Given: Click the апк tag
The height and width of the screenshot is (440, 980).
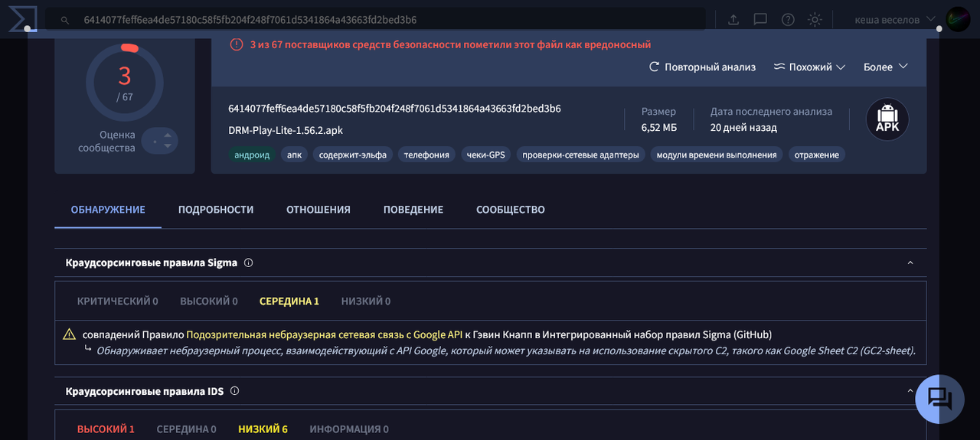Looking at the screenshot, I should [294, 155].
